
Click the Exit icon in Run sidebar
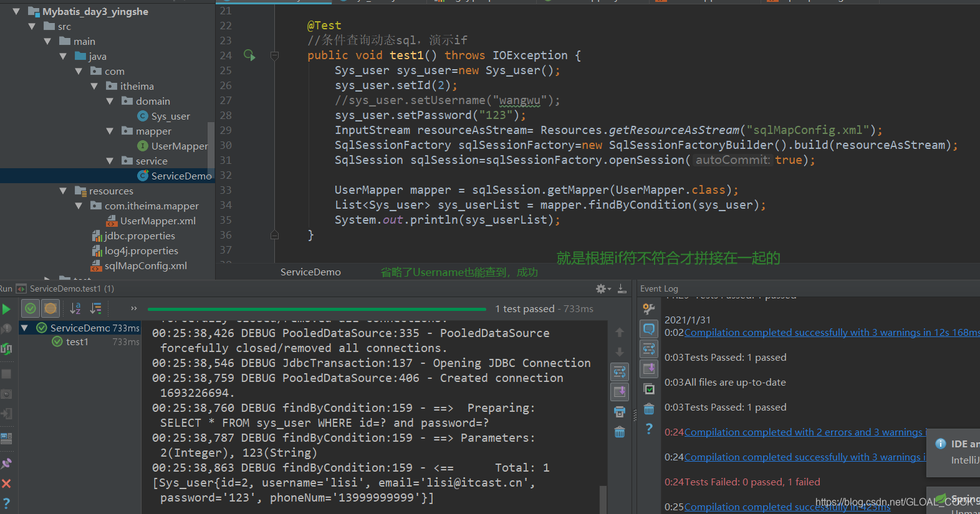click(x=6, y=414)
